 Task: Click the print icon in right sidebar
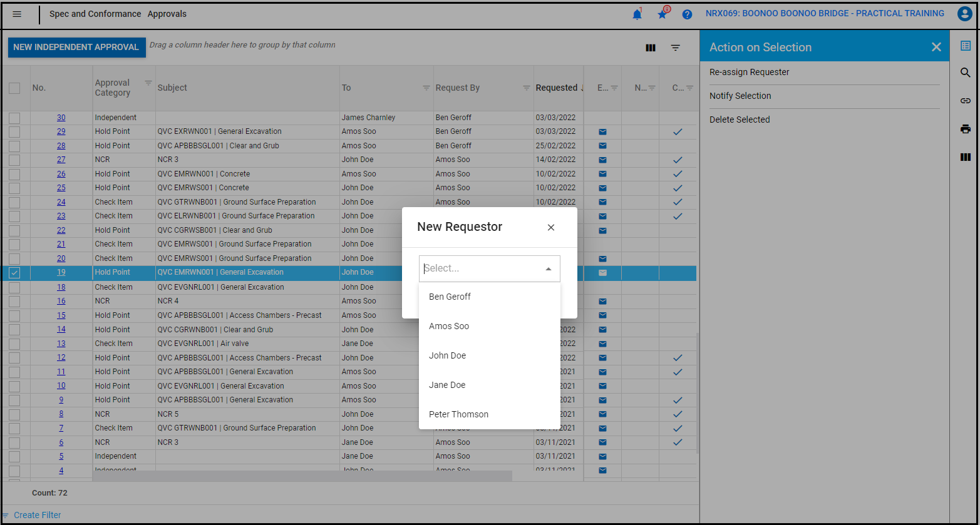click(966, 129)
